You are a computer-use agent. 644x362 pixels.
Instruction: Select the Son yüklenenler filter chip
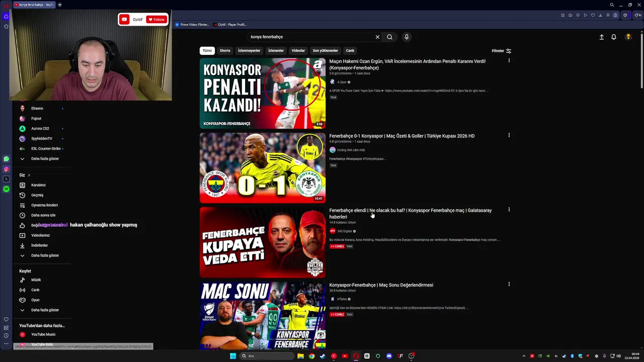click(326, 51)
